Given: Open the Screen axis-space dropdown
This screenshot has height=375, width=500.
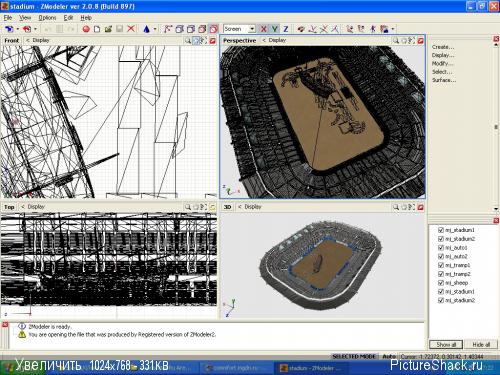Looking at the screenshot, I should pos(252,29).
